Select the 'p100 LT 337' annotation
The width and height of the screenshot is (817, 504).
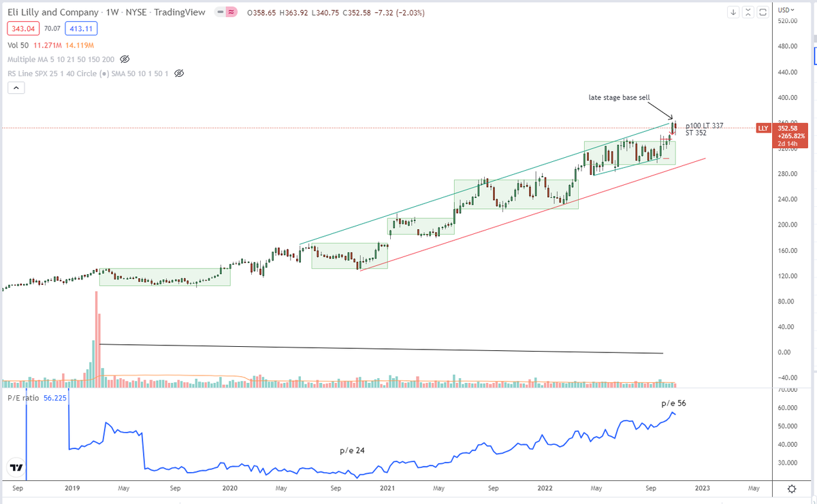tap(704, 126)
